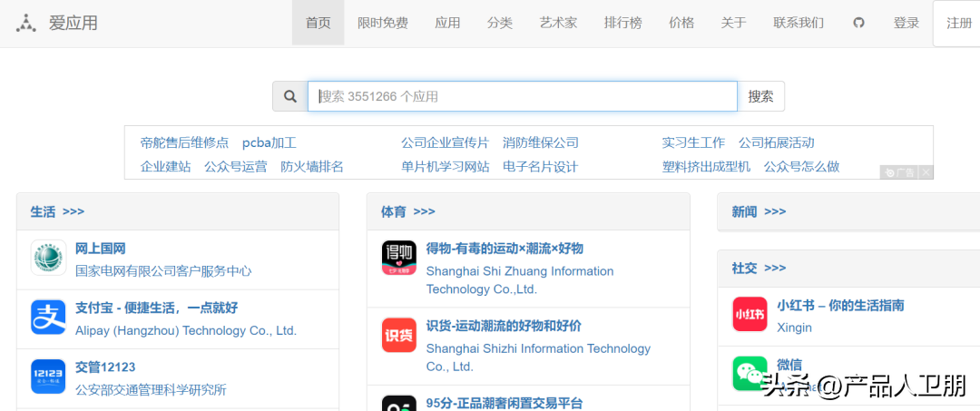Screen dimensions: 980x411
Task: Open the 排行榜 navigation tab
Action: (x=622, y=23)
